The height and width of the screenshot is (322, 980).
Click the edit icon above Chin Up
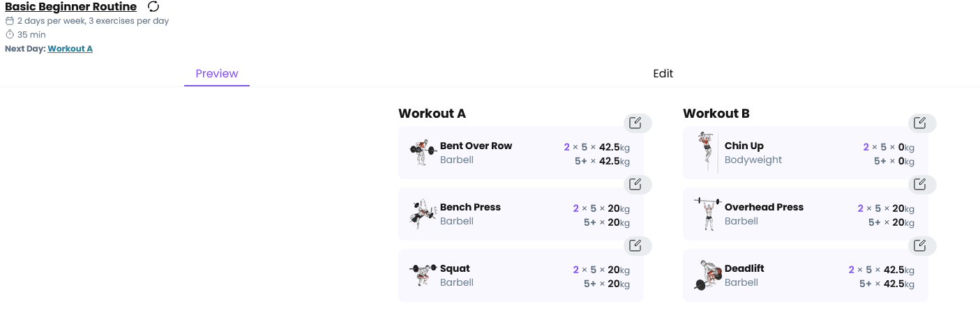click(x=920, y=123)
